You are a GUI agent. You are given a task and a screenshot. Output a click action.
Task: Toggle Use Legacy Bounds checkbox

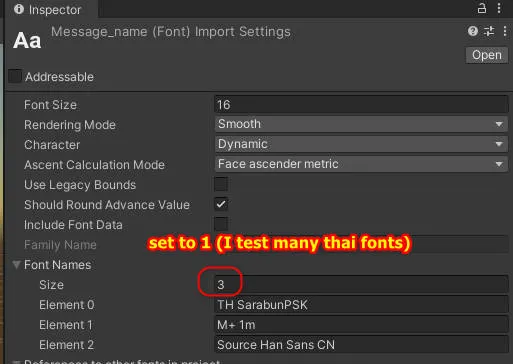pyautogui.click(x=221, y=184)
